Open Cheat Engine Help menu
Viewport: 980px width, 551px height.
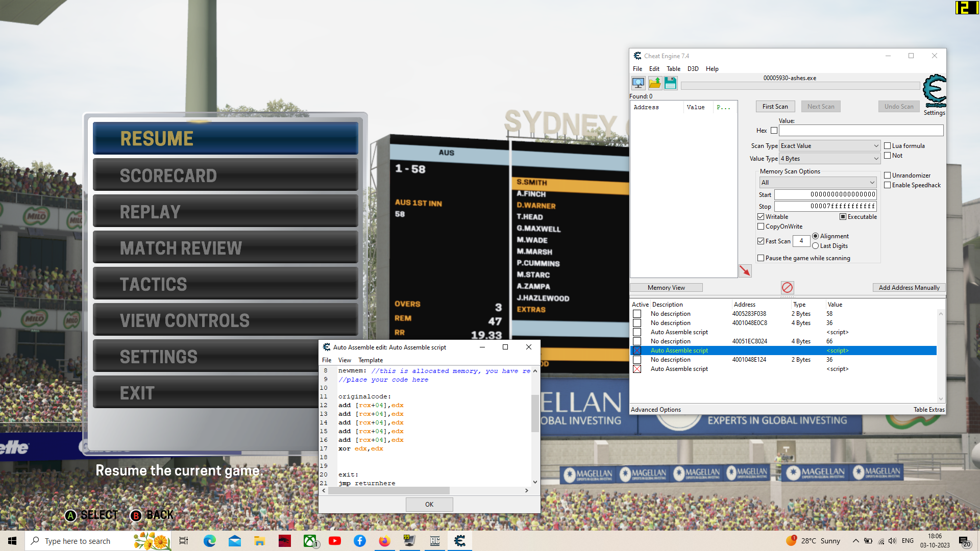click(x=712, y=69)
